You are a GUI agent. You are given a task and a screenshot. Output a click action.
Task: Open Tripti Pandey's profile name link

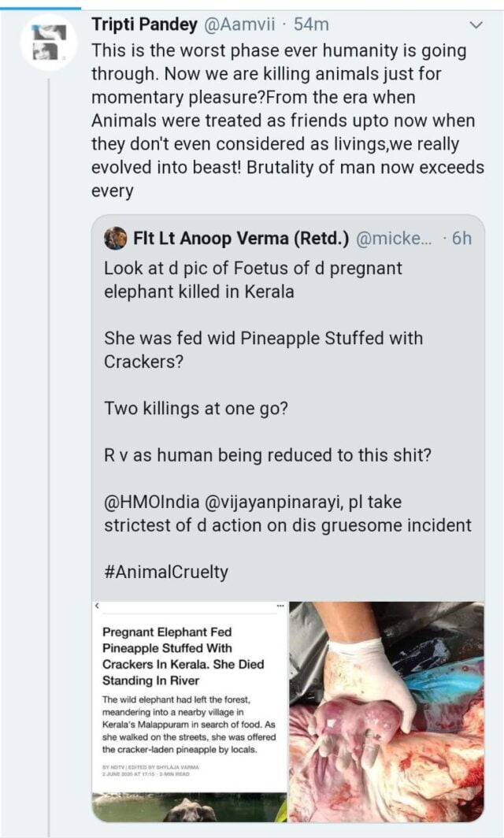(145, 24)
